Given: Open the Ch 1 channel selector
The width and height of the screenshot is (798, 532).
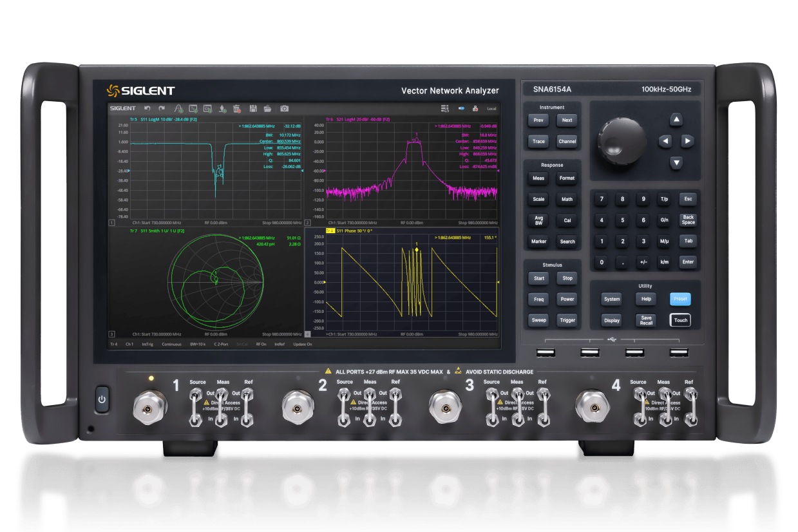Looking at the screenshot, I should 129,344.
